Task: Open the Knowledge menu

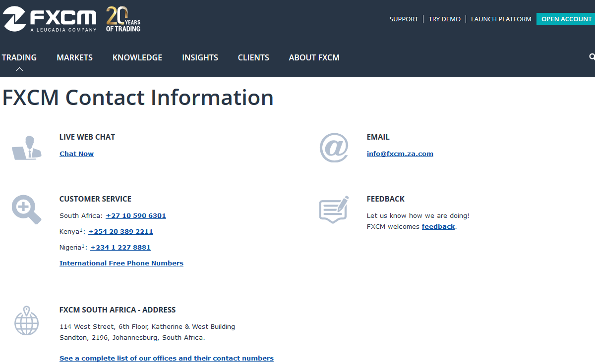Action: click(137, 57)
